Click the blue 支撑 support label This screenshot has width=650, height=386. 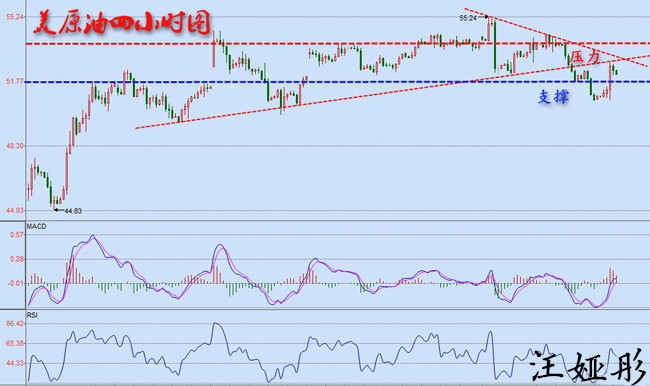click(x=553, y=97)
